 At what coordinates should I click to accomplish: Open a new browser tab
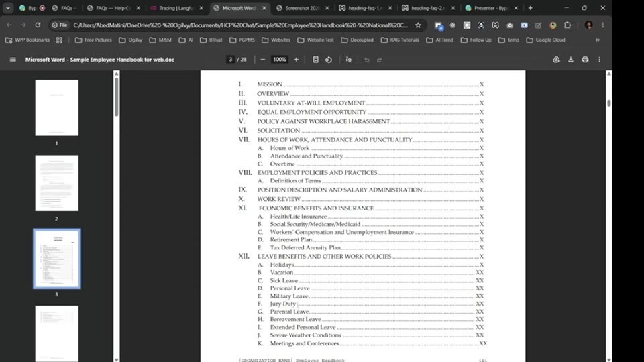pyautogui.click(x=530, y=8)
